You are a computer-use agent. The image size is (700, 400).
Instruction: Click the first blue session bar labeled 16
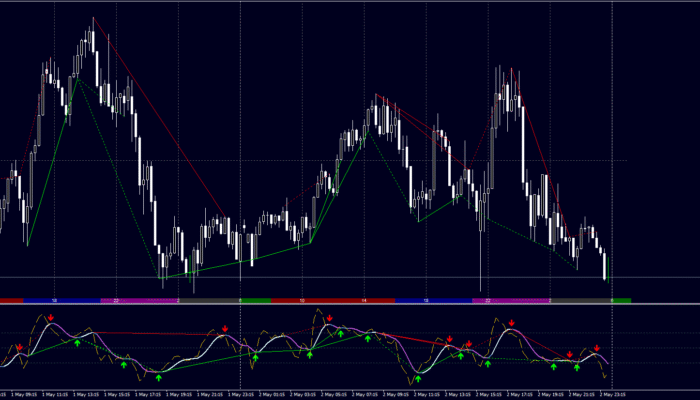pos(54,300)
